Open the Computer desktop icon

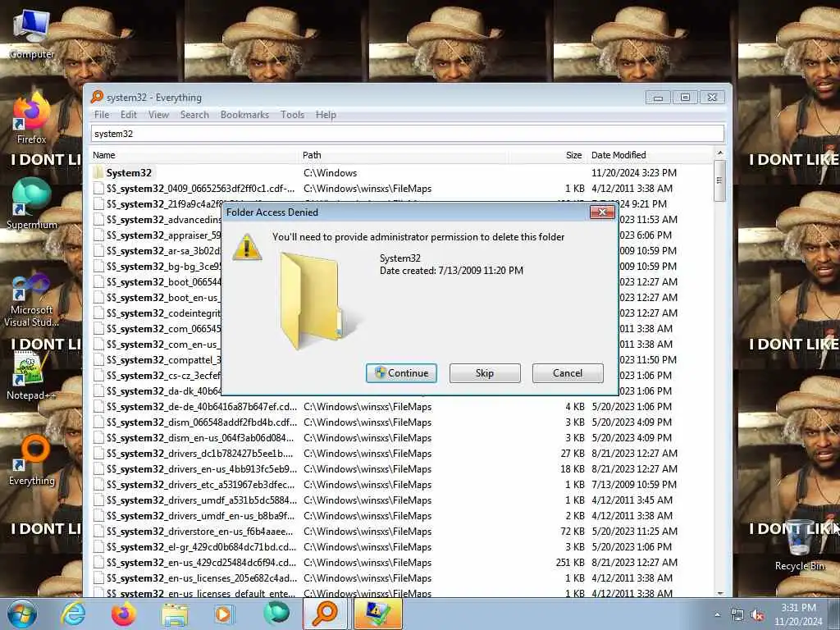pyautogui.click(x=32, y=33)
